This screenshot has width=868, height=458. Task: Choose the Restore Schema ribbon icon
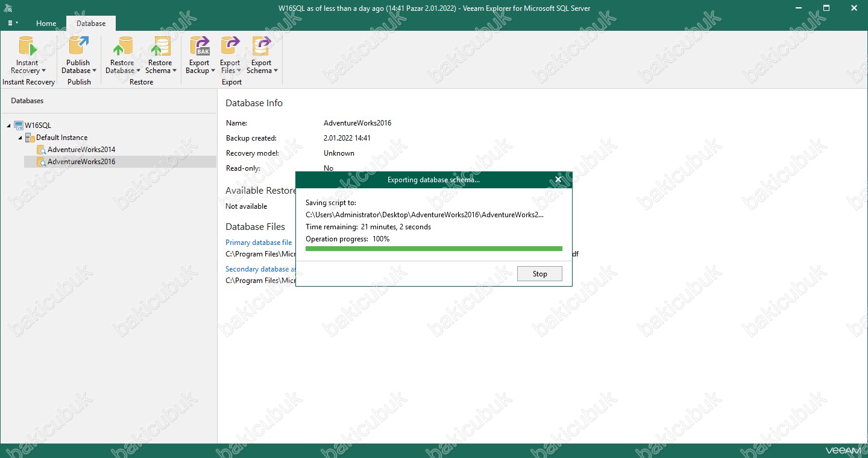(x=160, y=46)
